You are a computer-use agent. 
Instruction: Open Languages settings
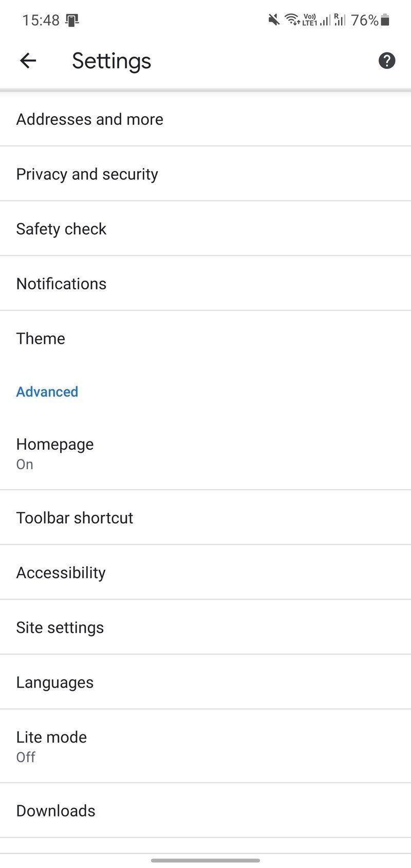click(x=206, y=682)
